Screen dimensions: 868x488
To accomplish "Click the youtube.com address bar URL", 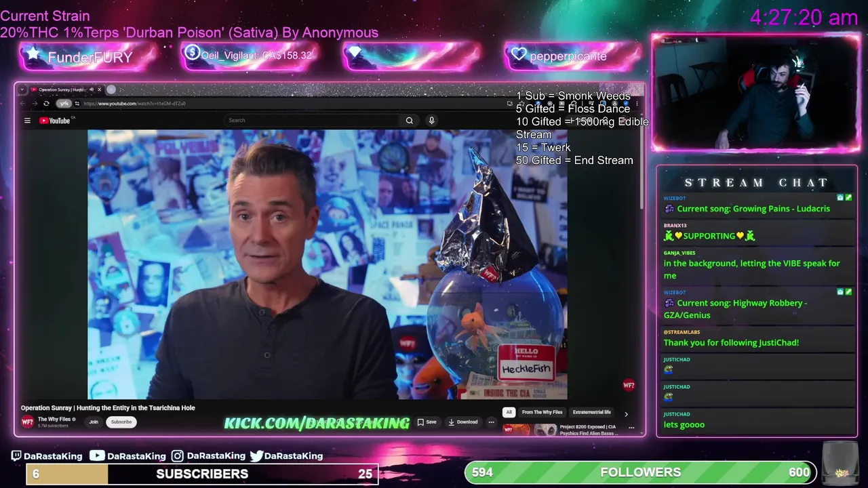I will pyautogui.click(x=134, y=104).
